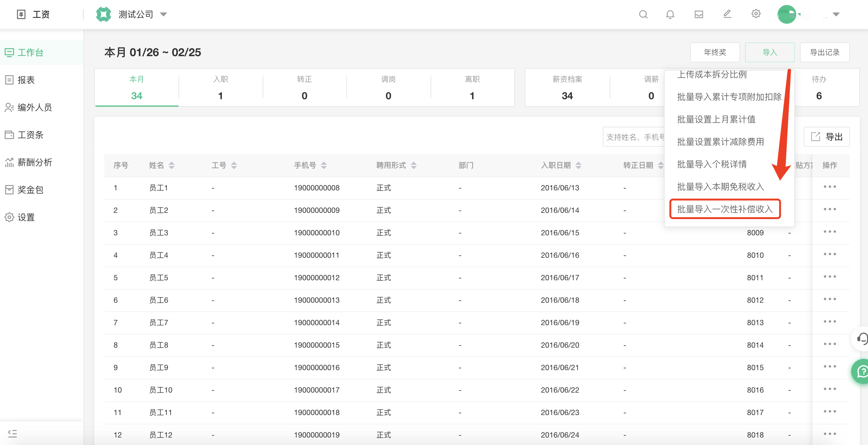Select 批量设置上月累计值 menu entry
The width and height of the screenshot is (868, 445).
pyautogui.click(x=716, y=119)
